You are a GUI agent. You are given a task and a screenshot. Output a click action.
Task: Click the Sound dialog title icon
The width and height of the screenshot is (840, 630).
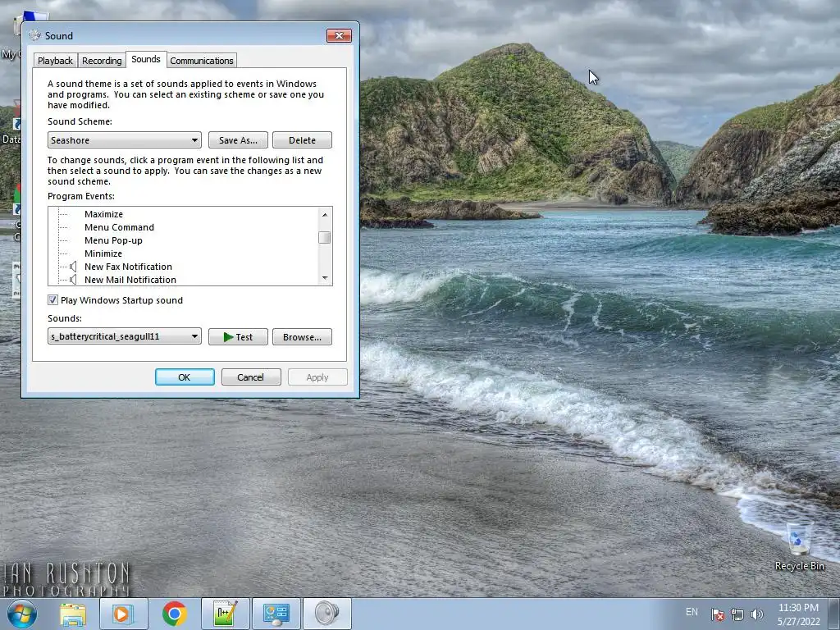coord(34,35)
